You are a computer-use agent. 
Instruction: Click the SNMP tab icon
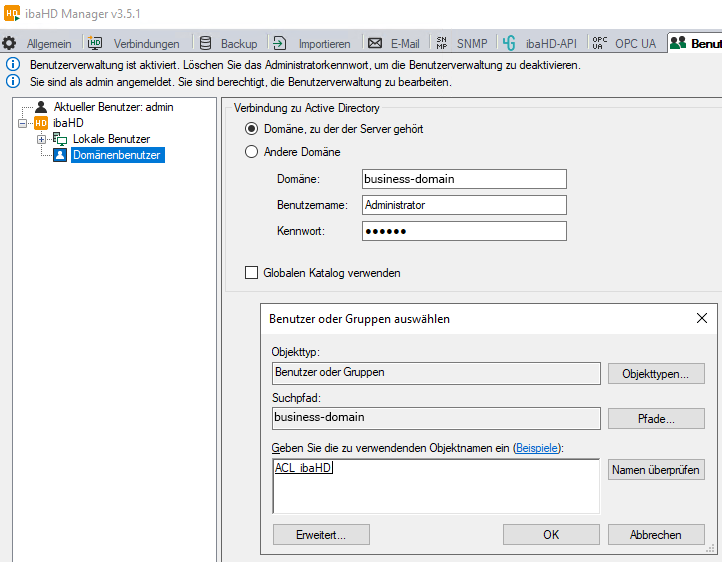(x=442, y=43)
